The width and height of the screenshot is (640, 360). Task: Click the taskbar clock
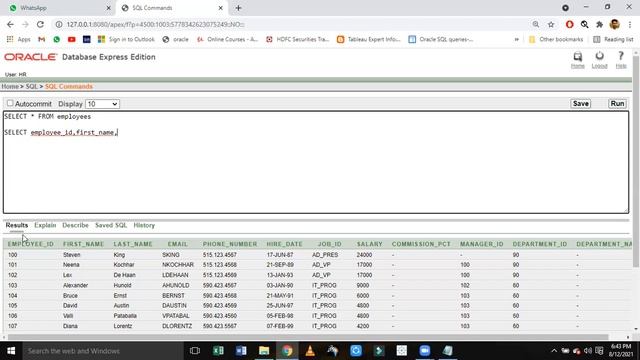[621, 351]
